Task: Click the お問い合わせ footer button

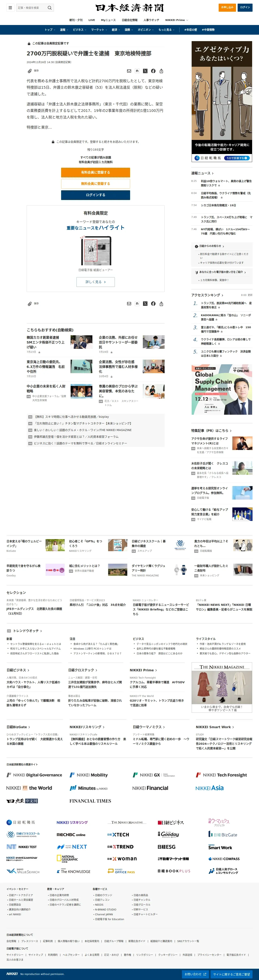Action: pos(195,974)
